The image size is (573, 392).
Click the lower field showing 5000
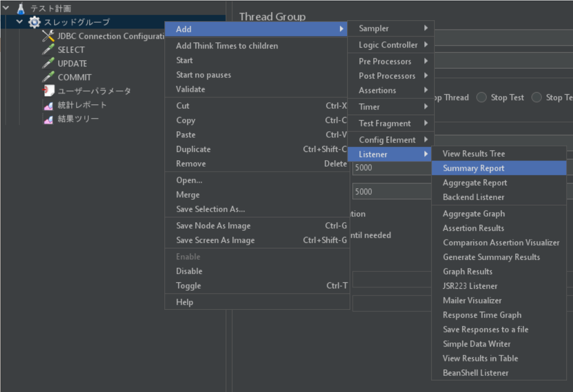point(392,191)
